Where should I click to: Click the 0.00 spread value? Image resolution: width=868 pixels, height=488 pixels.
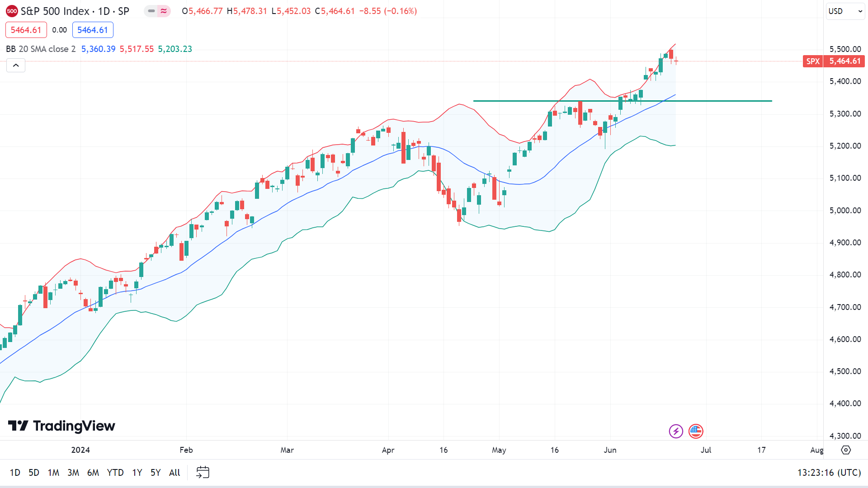point(59,30)
